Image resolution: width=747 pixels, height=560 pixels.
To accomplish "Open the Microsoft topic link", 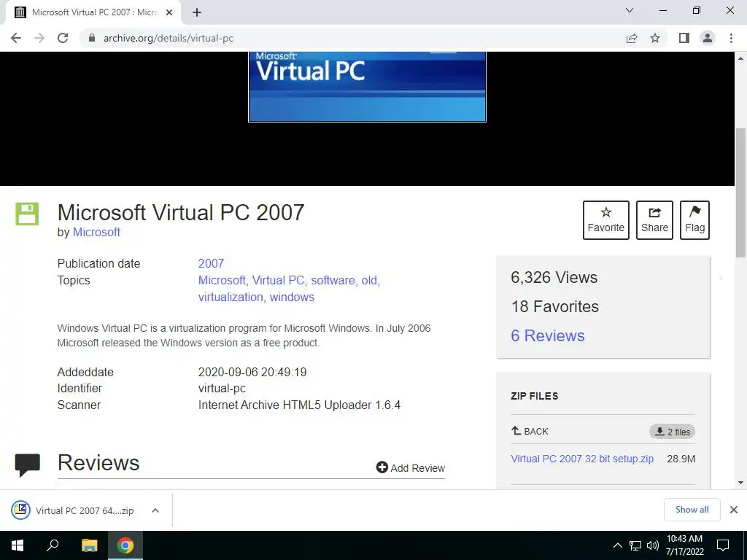I will 222,280.
